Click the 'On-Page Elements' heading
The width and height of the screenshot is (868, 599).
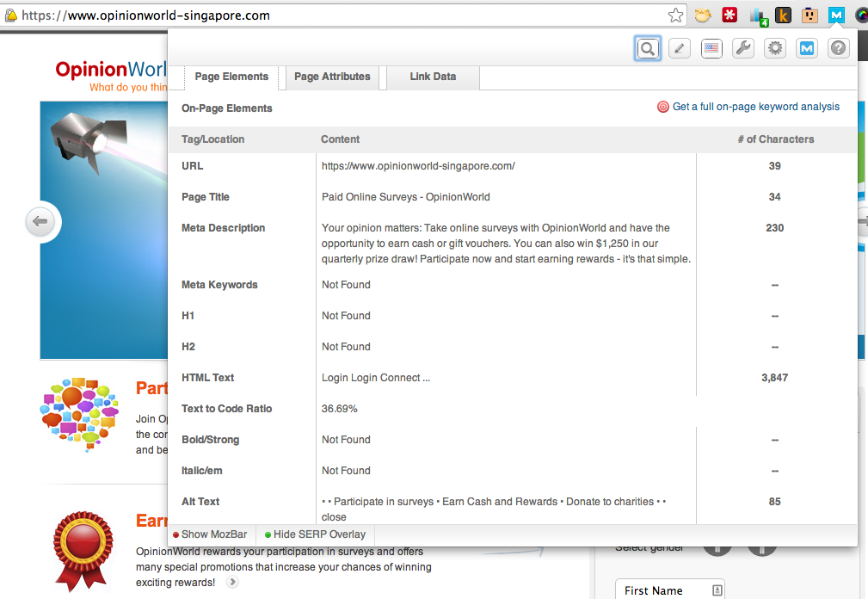(x=227, y=108)
